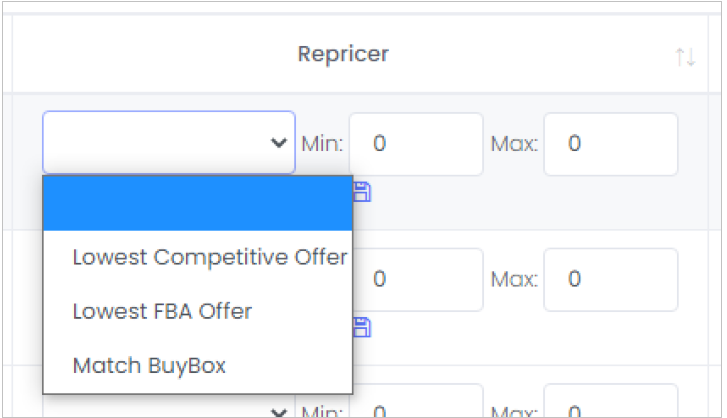Sort the Repricer column with the arrows icon
The height and width of the screenshot is (418, 727).
click(x=685, y=57)
